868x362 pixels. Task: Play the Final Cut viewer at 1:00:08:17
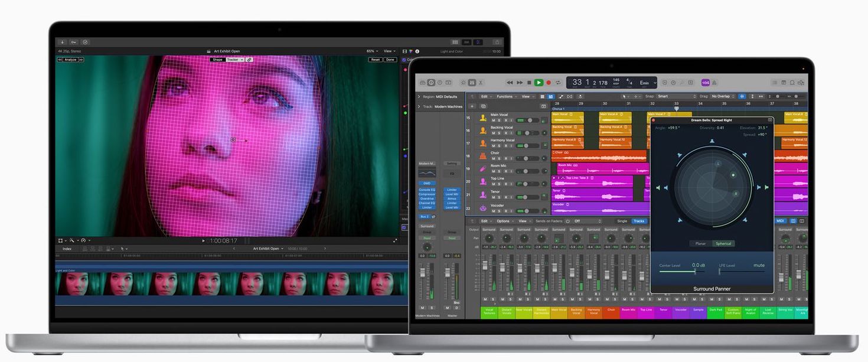pos(204,241)
